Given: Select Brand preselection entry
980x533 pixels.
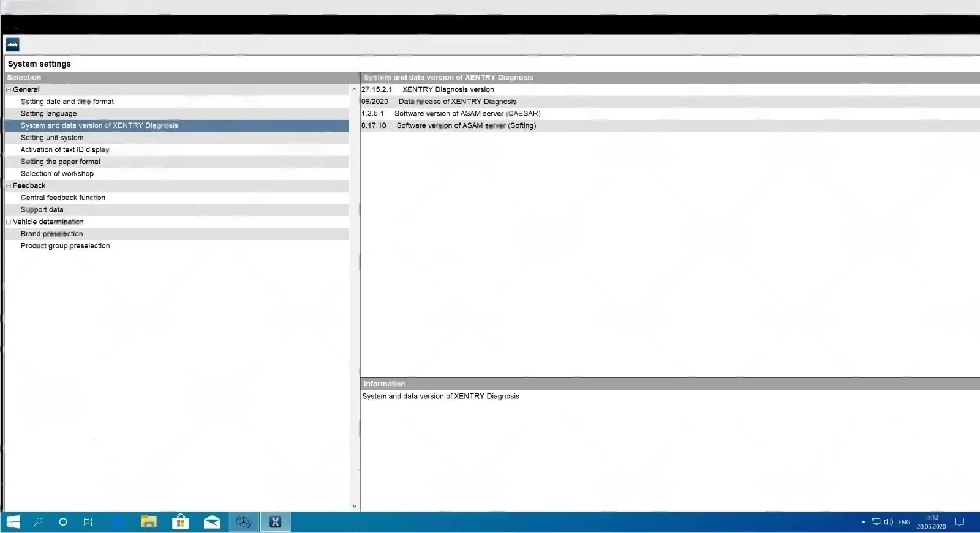Looking at the screenshot, I should point(177,234).
